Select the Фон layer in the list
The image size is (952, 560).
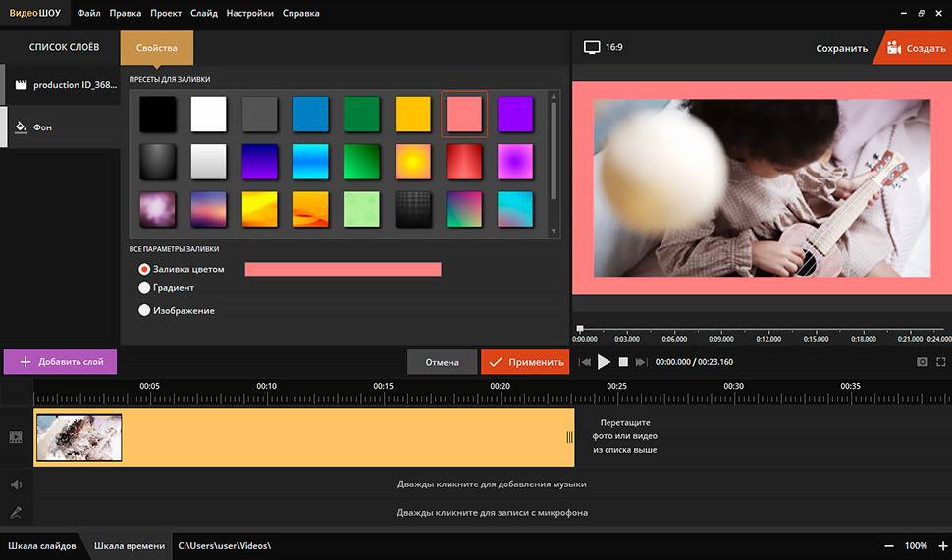(59, 127)
